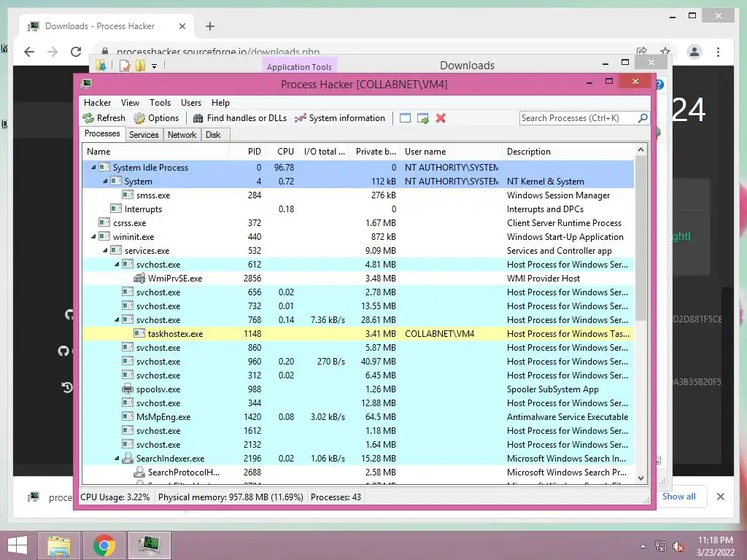
Task: Click search magnifier in Search Processes box
Action: pos(643,117)
